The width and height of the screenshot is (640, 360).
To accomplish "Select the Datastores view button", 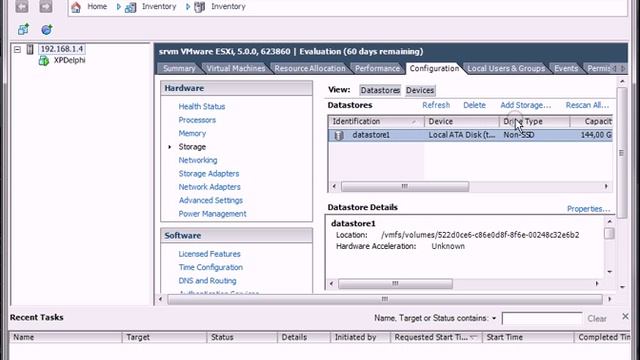I will [380, 91].
